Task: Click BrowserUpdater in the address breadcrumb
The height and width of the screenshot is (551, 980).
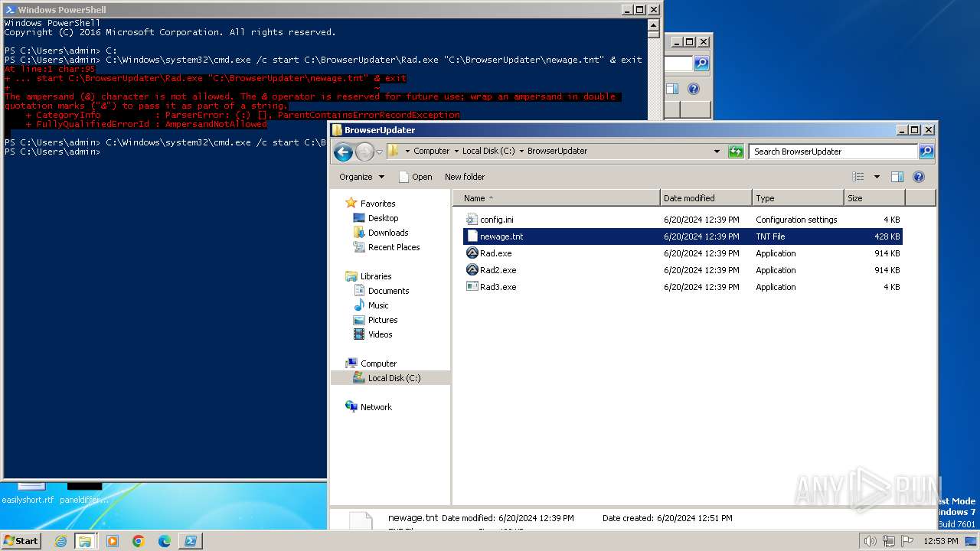Action: coord(557,152)
